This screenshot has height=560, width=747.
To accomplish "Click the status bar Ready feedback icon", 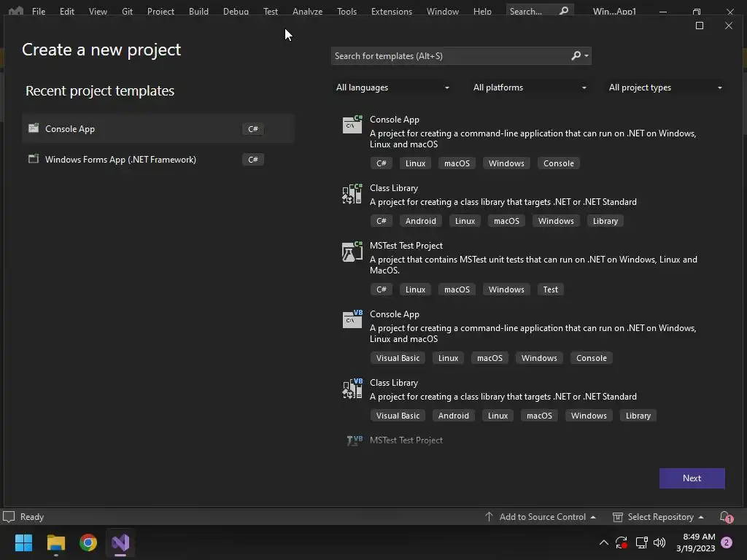I will [x=9, y=517].
